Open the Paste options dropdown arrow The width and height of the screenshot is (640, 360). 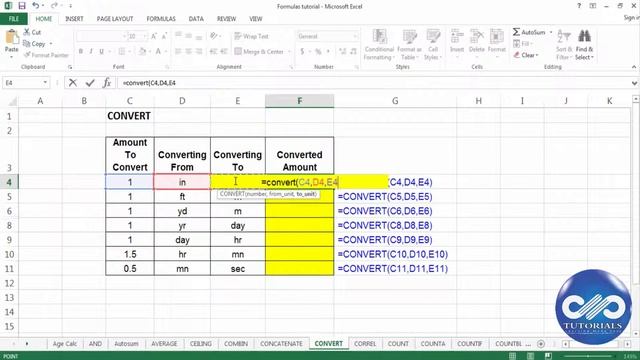(11, 57)
